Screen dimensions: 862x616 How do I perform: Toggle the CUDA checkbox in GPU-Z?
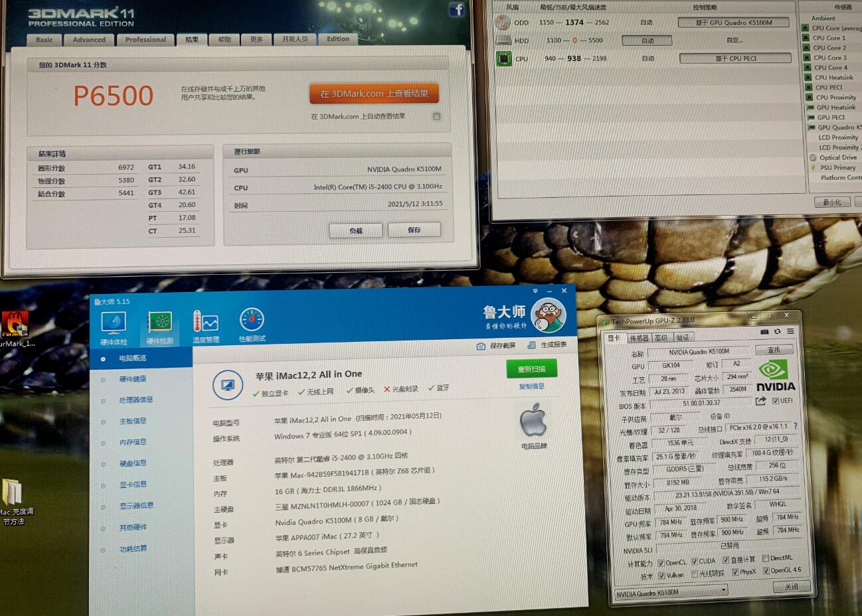click(694, 562)
